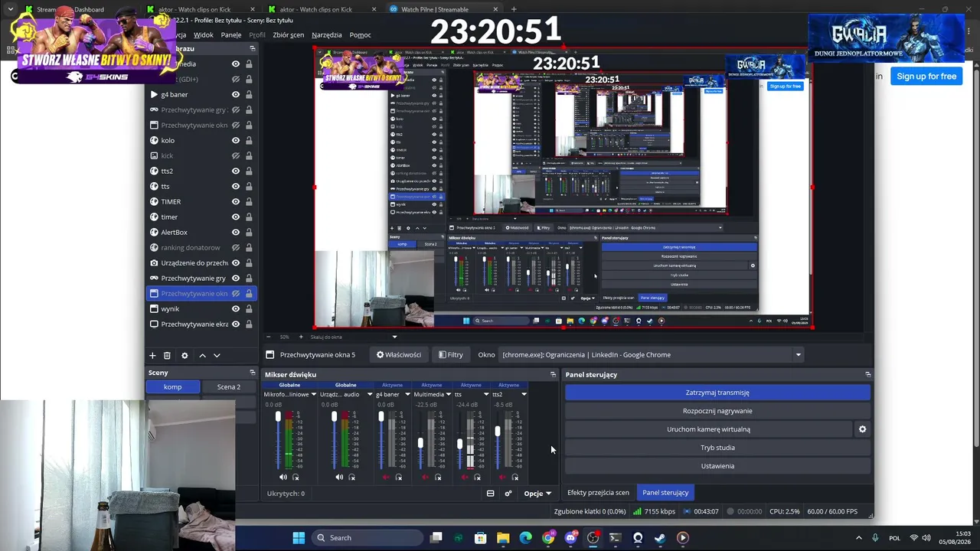Enable audio monitoring for Mikrofon liniowe

click(296, 478)
